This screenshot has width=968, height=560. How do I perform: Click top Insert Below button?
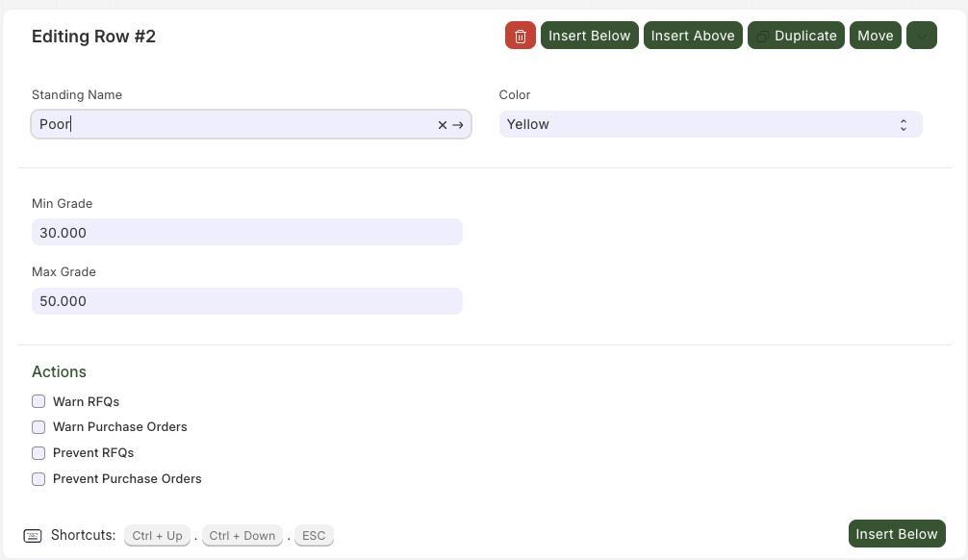point(590,36)
